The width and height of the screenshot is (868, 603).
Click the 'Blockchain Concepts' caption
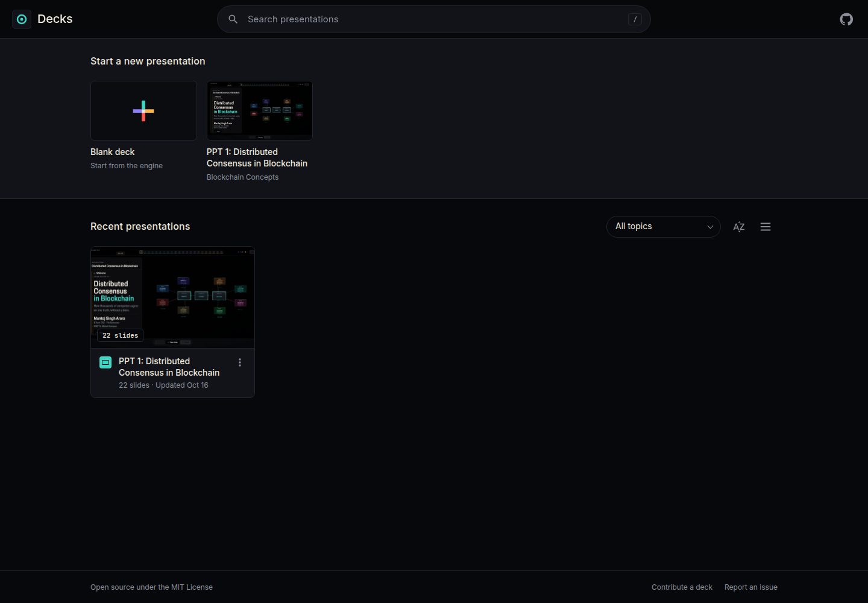pyautogui.click(x=242, y=177)
